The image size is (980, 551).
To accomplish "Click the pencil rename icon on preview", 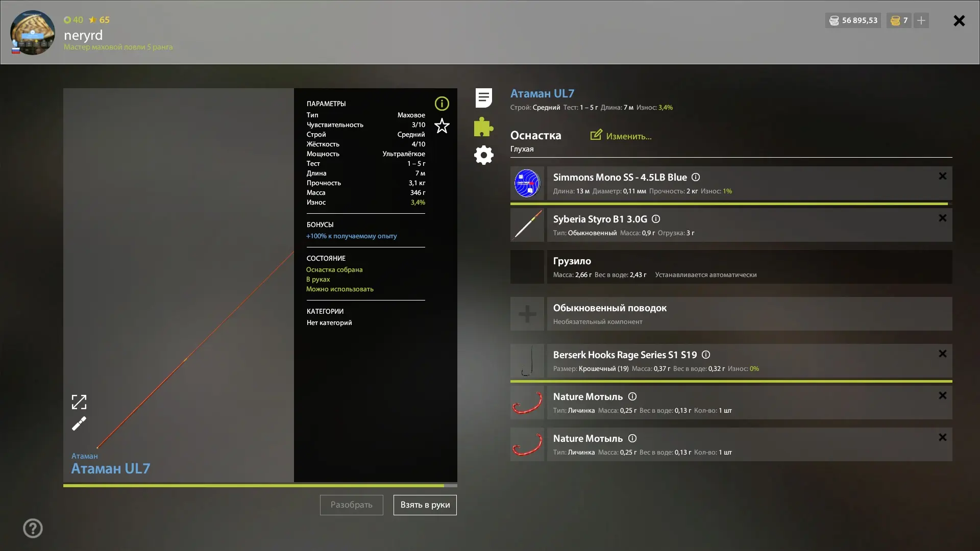I will [x=79, y=423].
